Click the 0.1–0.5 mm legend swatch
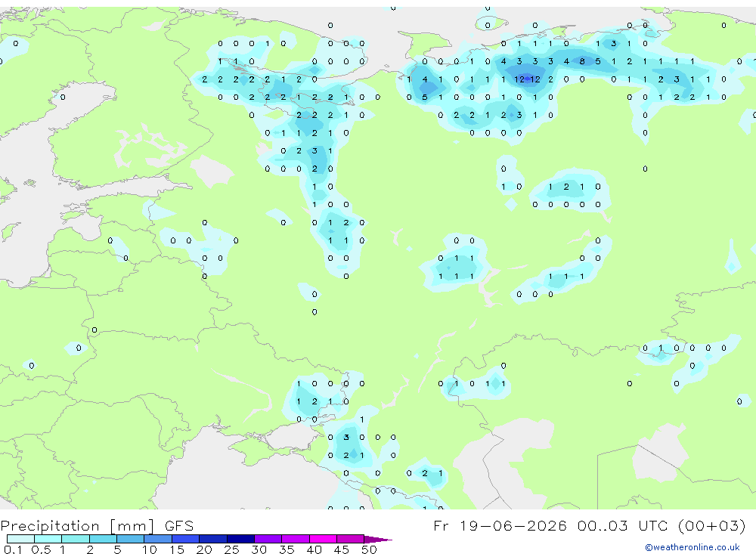The image size is (756, 554). click(20, 539)
